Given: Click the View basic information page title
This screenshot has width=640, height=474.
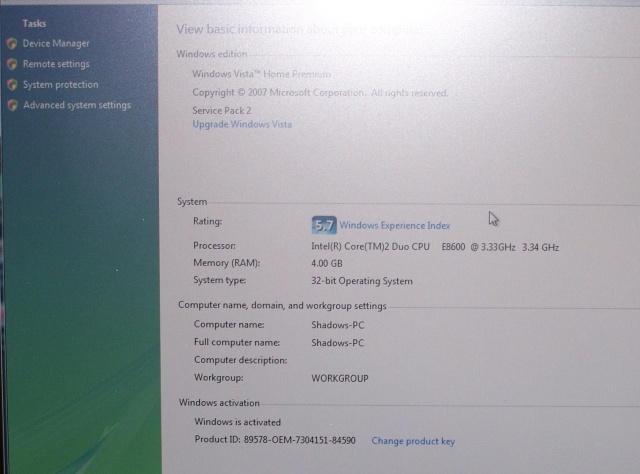Looking at the screenshot, I should point(300,29).
